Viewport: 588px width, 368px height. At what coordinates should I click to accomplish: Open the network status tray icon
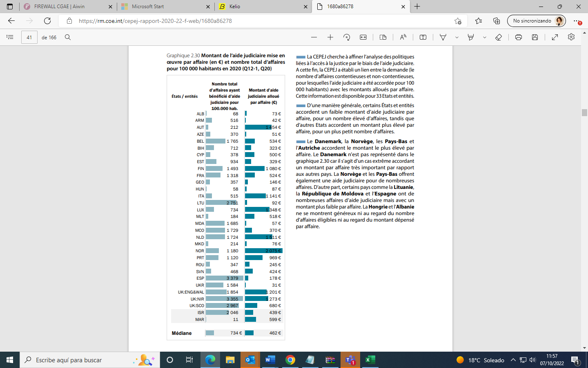coord(523,360)
